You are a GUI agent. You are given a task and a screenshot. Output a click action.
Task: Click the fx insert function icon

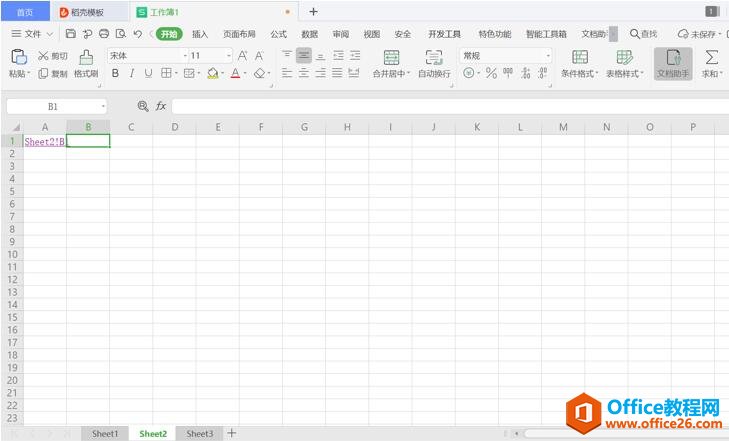point(161,106)
